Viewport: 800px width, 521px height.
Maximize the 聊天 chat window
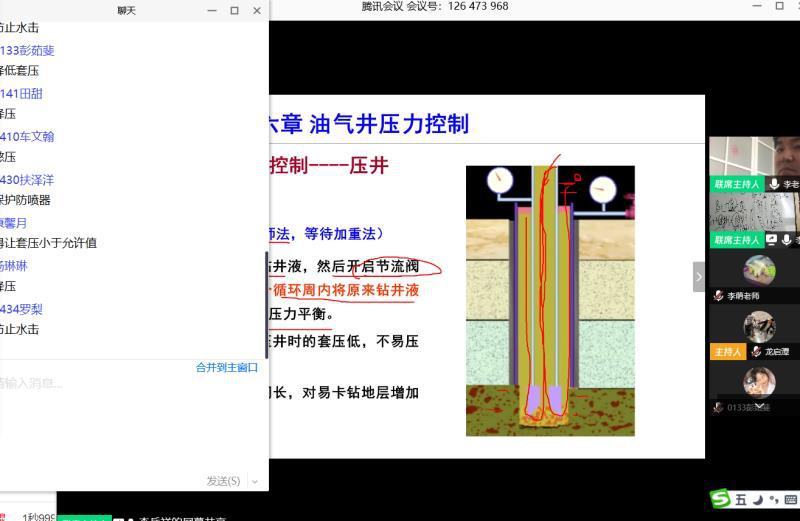[234, 11]
